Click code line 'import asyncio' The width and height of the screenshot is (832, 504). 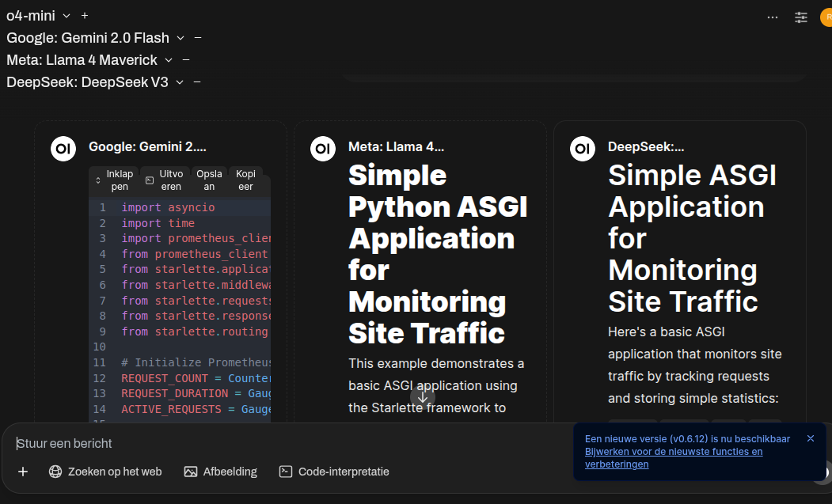(x=168, y=207)
